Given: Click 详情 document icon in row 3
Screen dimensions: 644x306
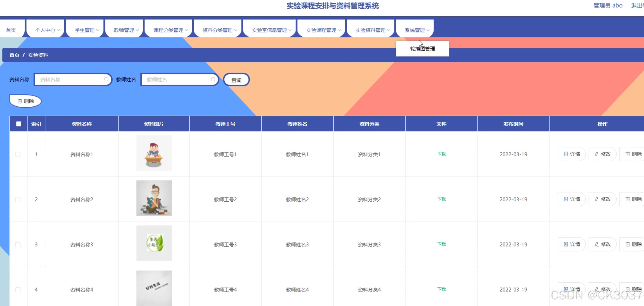Looking at the screenshot, I should [x=566, y=244].
